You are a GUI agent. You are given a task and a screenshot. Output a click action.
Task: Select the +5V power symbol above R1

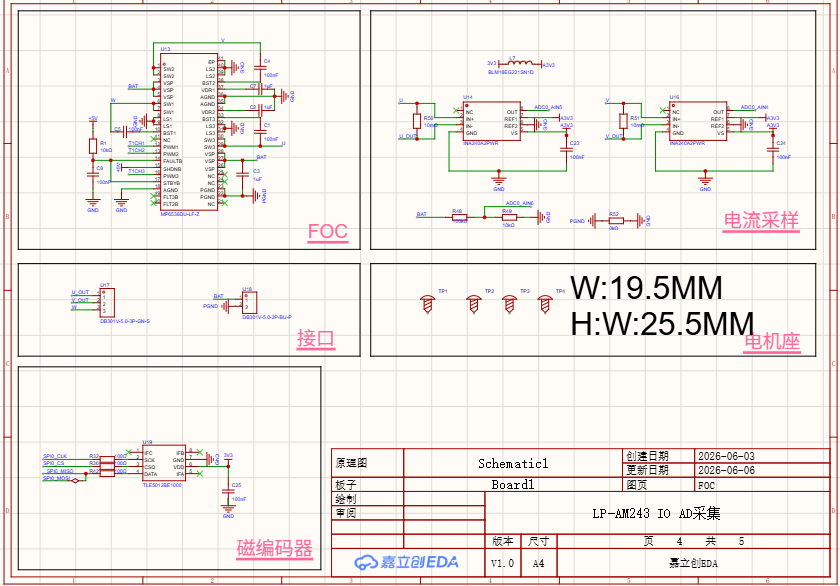pyautogui.click(x=93, y=121)
